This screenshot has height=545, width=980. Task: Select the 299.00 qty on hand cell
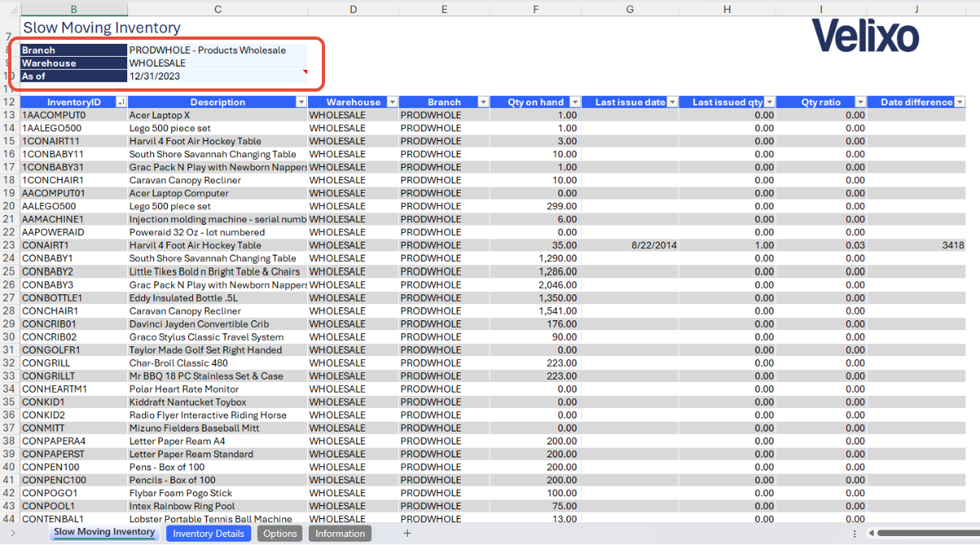[x=536, y=206]
